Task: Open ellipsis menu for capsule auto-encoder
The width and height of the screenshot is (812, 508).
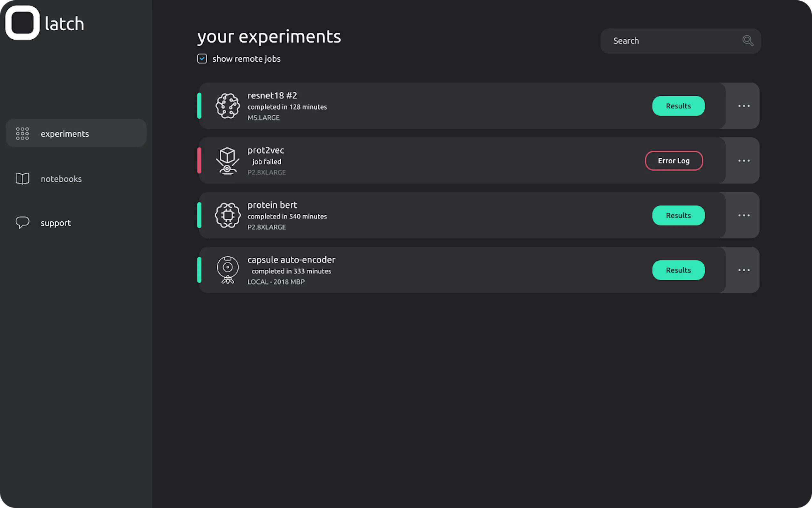Action: pos(744,270)
